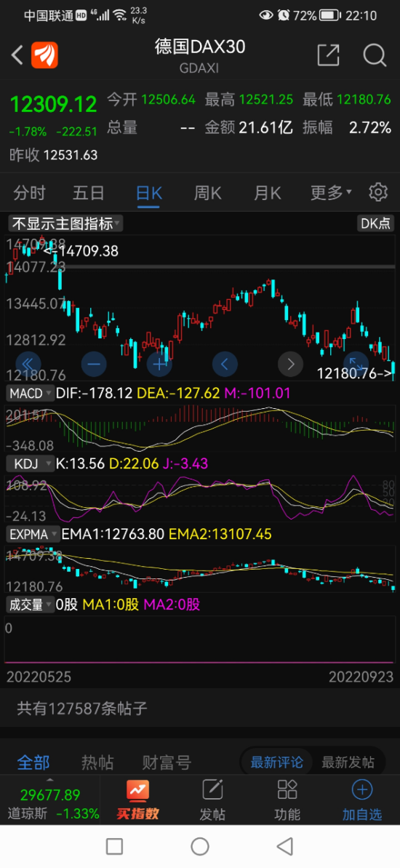
Task: Move the chart right with the right chevron
Action: click(290, 364)
